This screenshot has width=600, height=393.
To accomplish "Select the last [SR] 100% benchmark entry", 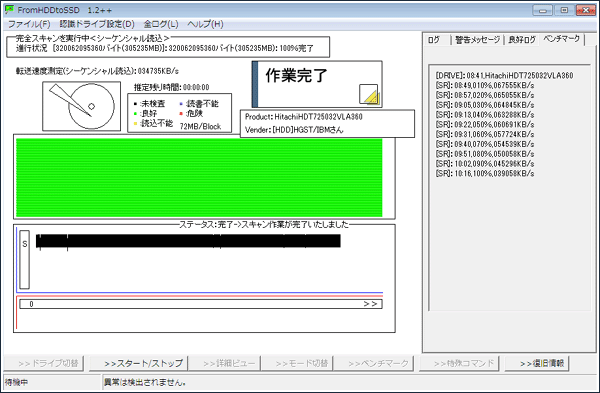I will pos(484,173).
